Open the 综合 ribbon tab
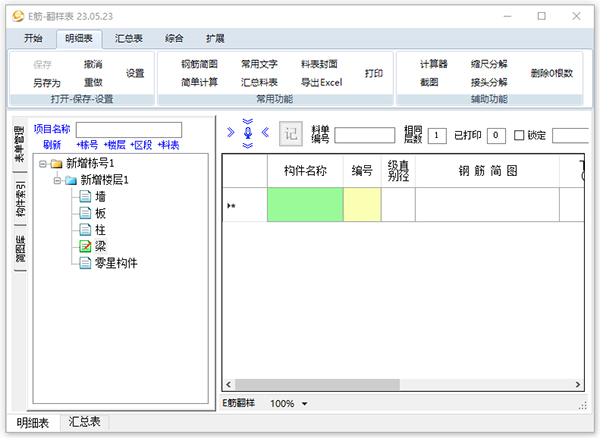Viewport: 600px width, 438px height. click(174, 38)
